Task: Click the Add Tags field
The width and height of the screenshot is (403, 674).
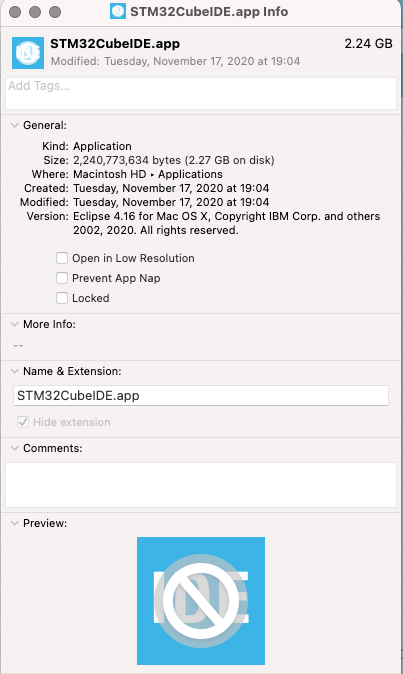Action: coord(201,93)
